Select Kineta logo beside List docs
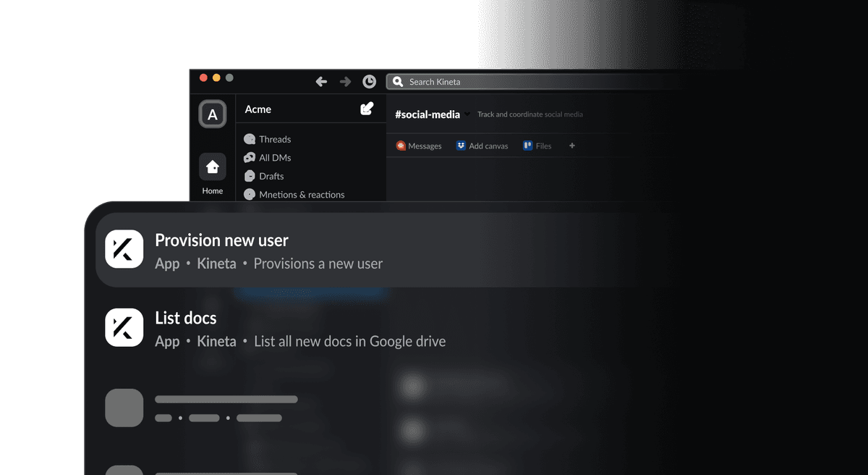Screen dimensions: 868x475 coord(124,327)
